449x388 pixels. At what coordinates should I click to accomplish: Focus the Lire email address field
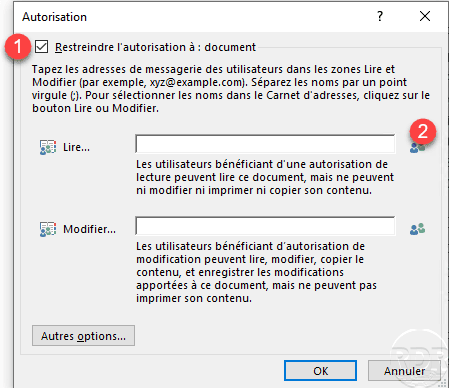pos(265,144)
